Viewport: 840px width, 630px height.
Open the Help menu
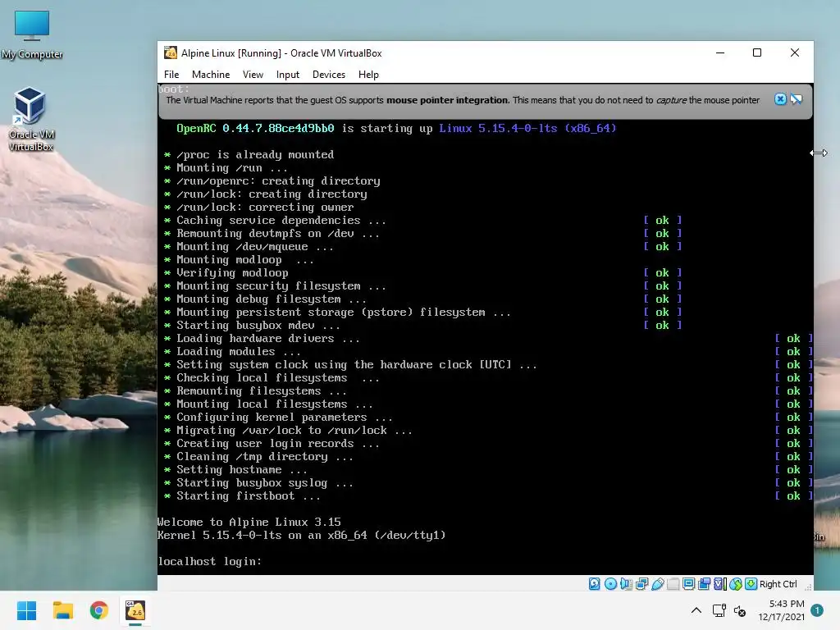(368, 75)
